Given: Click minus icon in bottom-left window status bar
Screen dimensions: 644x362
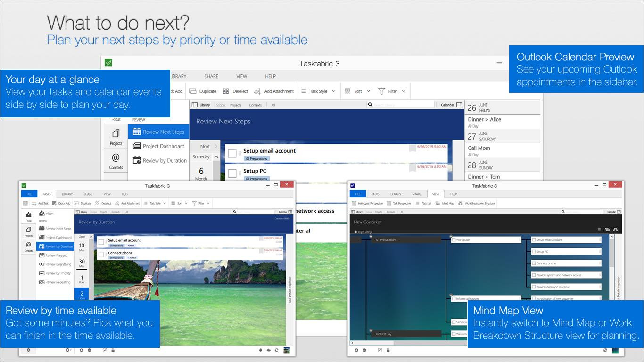Looking at the screenshot, I should [x=89, y=350].
